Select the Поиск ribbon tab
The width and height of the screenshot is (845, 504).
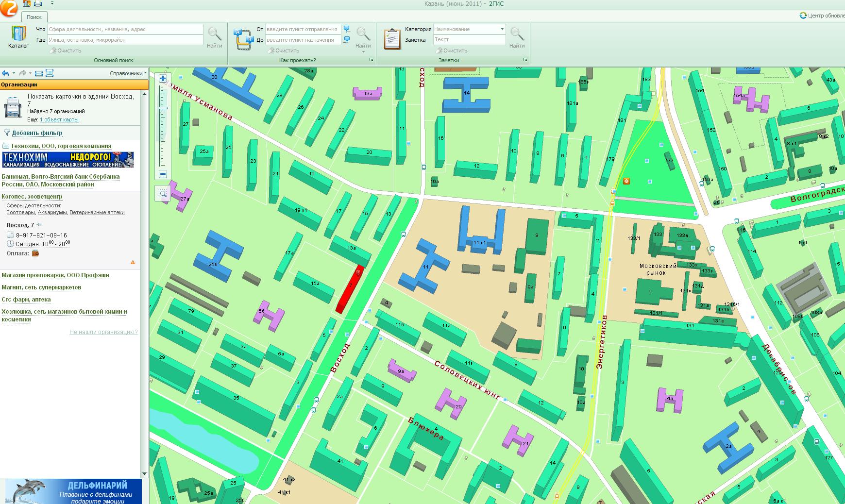point(34,17)
